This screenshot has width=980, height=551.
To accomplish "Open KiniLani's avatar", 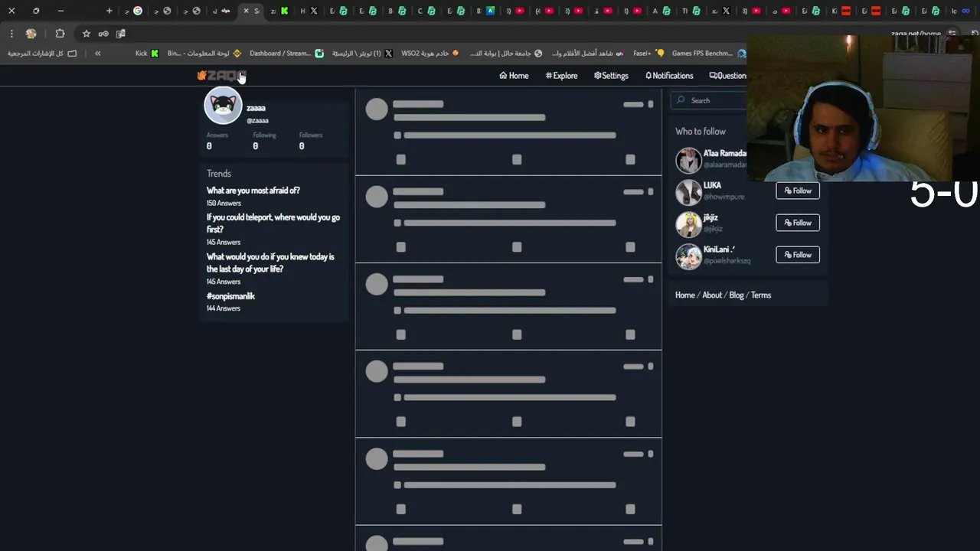I will (688, 257).
